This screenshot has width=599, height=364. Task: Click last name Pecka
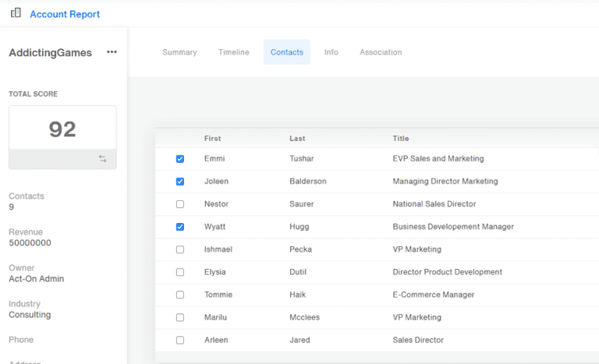(300, 249)
